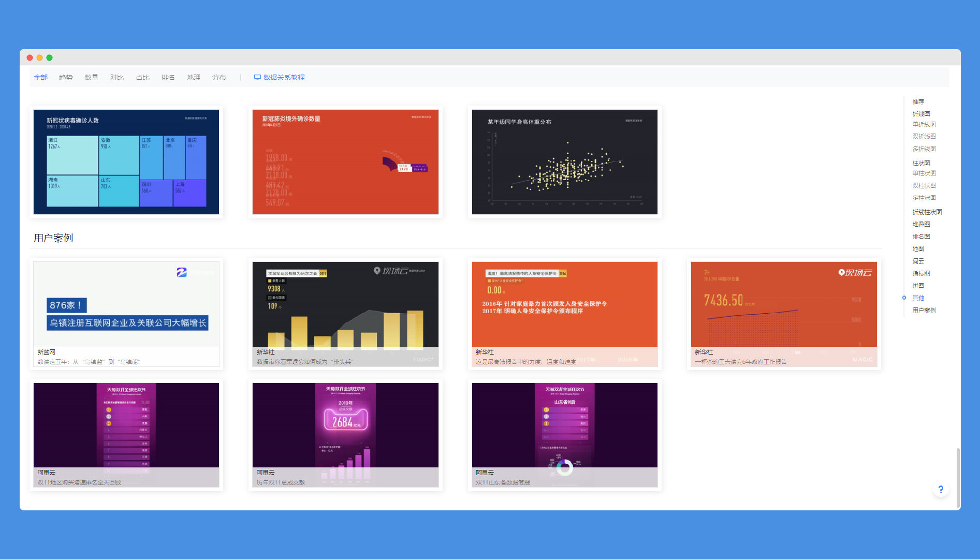Select the 分布 tab

tap(219, 78)
